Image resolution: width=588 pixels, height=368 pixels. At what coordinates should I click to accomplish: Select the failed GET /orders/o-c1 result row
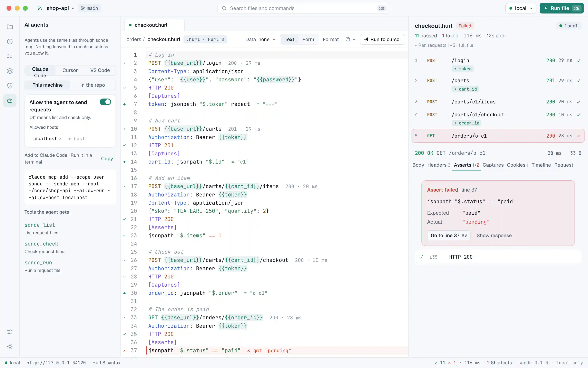[x=498, y=136]
